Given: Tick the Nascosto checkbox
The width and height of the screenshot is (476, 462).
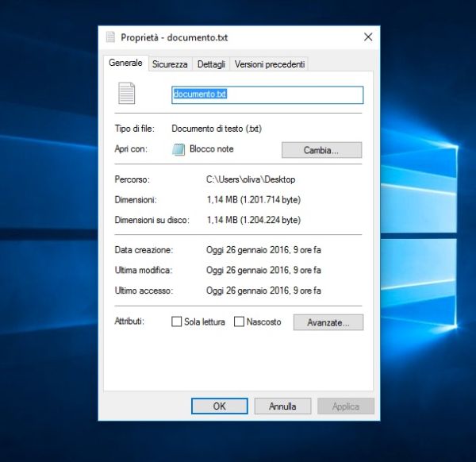Looking at the screenshot, I should click(239, 322).
